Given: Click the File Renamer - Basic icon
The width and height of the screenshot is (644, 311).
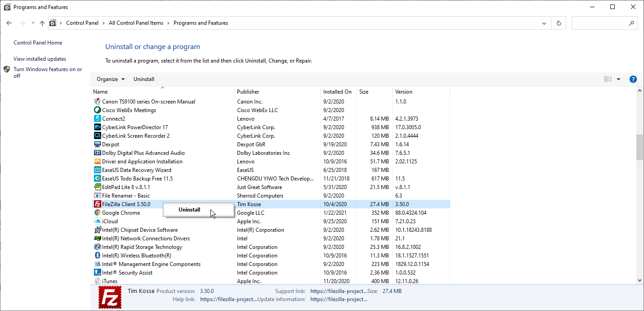Looking at the screenshot, I should tap(97, 196).
